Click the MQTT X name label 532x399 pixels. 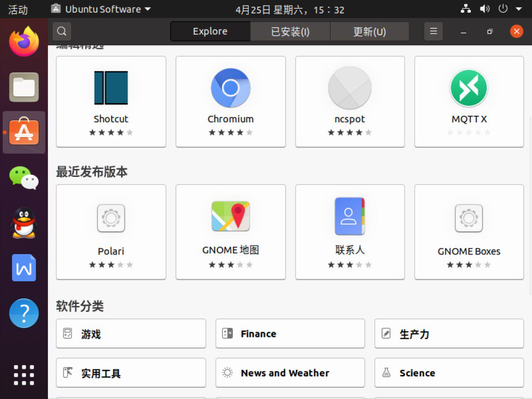469,119
